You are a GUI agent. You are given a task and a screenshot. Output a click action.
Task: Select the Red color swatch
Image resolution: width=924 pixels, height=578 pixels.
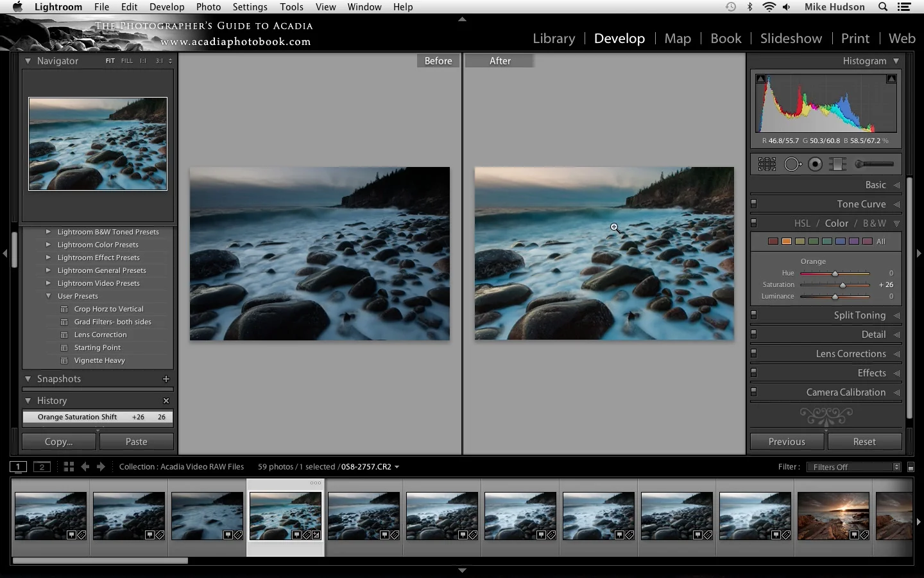(x=773, y=241)
